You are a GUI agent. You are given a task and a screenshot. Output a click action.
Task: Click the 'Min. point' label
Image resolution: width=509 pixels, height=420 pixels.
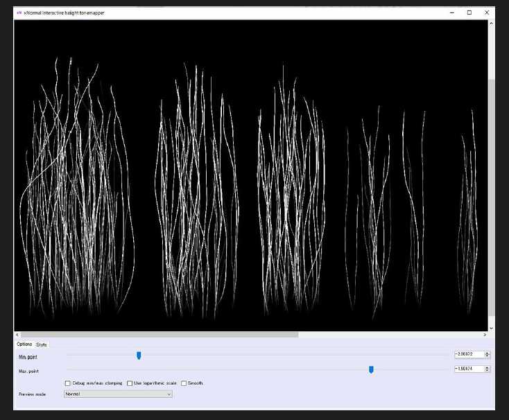coord(28,357)
